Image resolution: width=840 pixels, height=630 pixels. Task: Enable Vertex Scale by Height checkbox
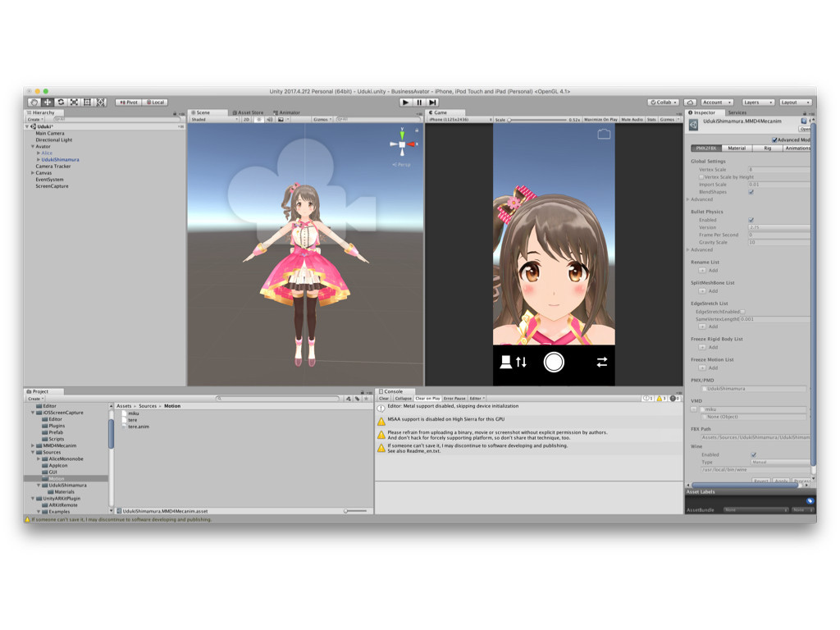[701, 177]
